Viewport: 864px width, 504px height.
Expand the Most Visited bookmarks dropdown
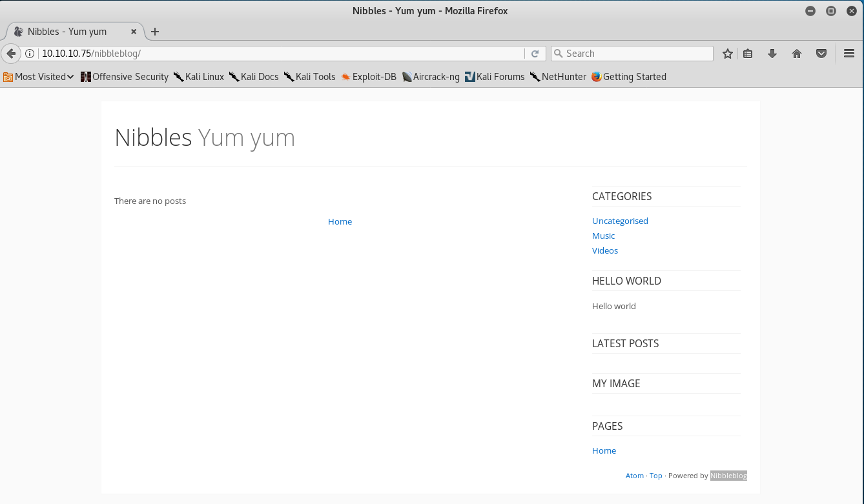point(39,77)
